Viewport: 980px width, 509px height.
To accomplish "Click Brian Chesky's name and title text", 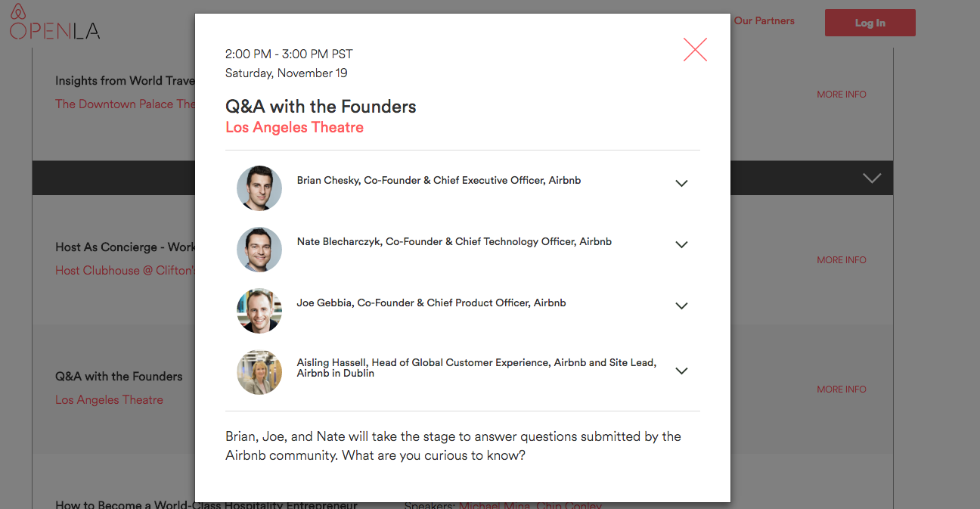I will pyautogui.click(x=439, y=181).
